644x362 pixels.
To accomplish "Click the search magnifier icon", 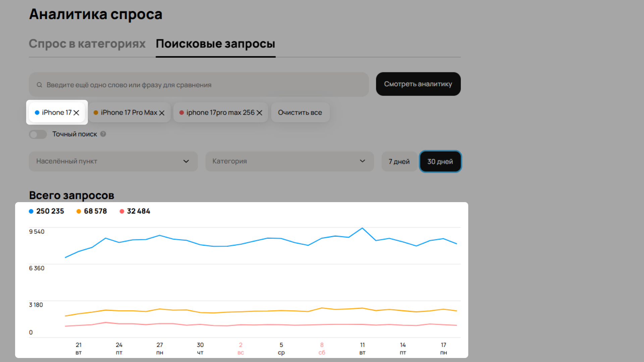I will (39, 85).
